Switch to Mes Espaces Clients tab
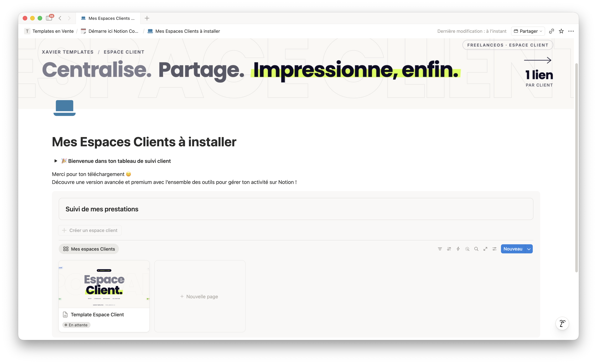The width and height of the screenshot is (597, 364). pyautogui.click(x=108, y=18)
